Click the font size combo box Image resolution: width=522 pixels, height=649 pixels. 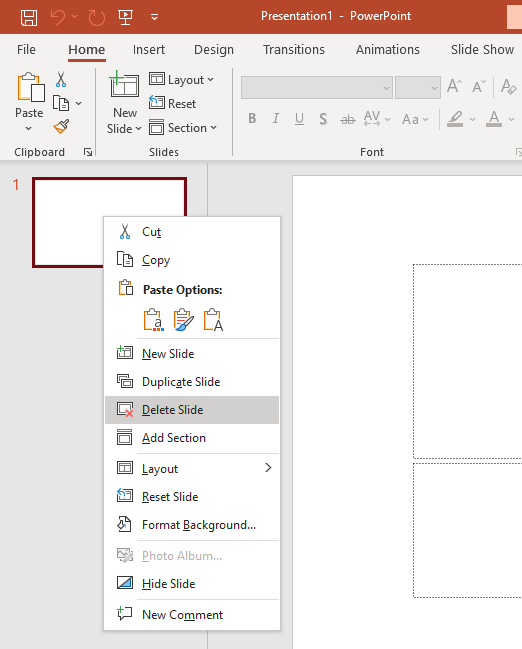click(417, 87)
